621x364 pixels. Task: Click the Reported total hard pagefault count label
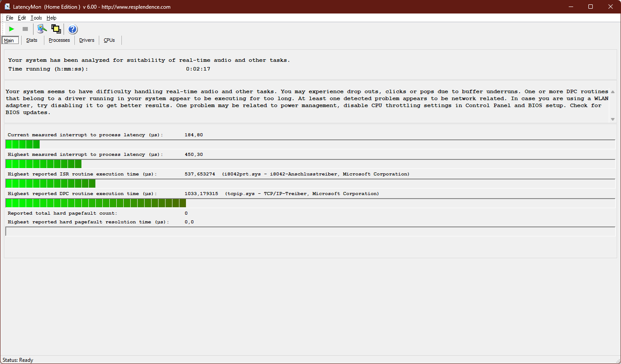[x=62, y=213]
